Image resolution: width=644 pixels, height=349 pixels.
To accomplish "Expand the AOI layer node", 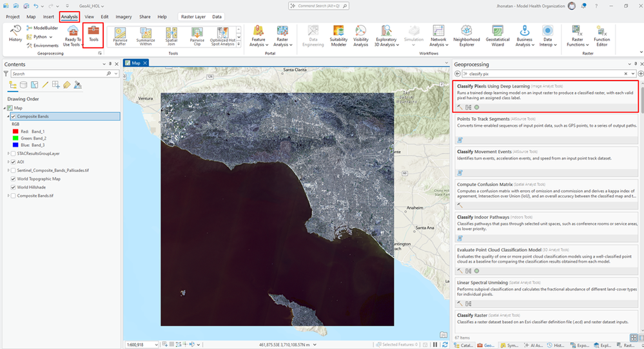I will [8, 162].
